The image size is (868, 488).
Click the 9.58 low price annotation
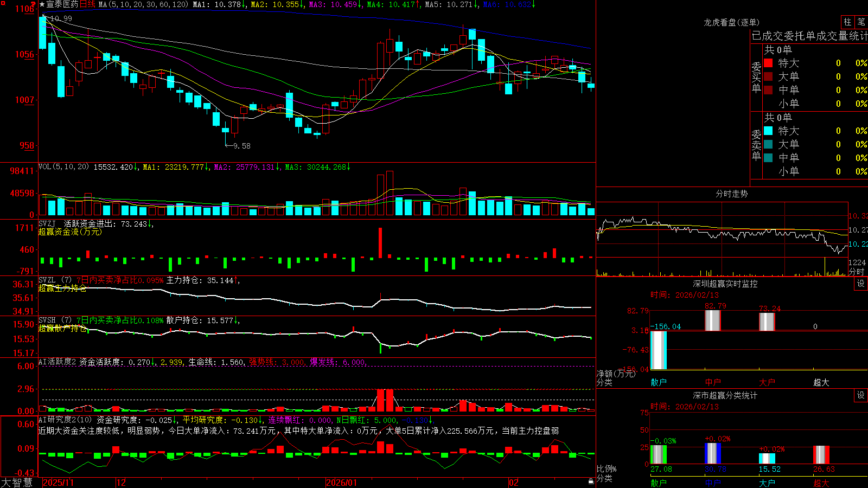(242, 146)
